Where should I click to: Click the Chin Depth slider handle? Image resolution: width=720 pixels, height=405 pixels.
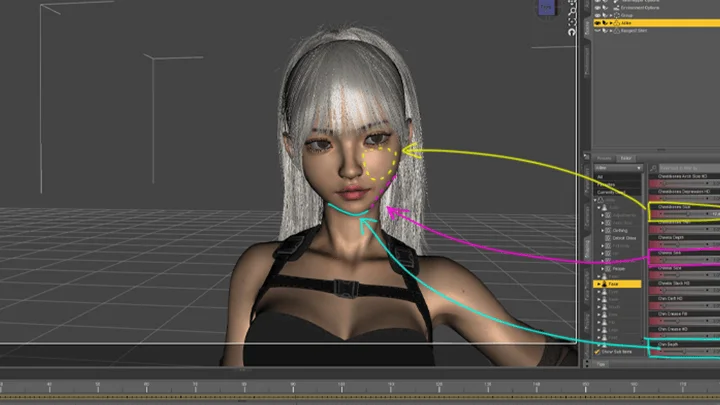pos(684,351)
